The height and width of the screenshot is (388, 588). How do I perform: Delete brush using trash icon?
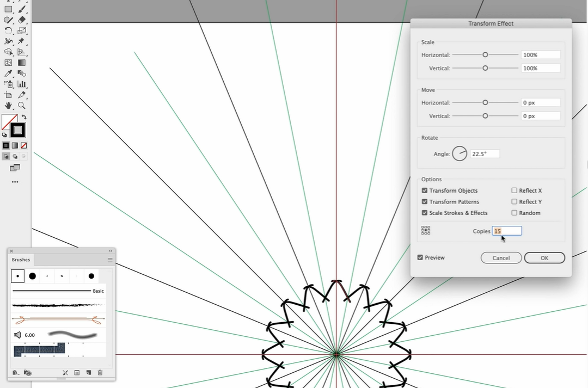(x=100, y=373)
